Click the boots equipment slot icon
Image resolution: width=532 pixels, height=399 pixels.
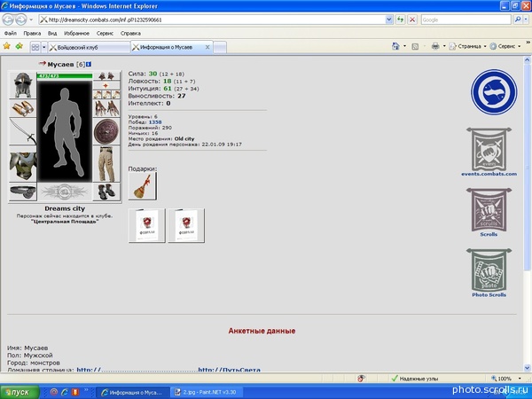[x=106, y=192]
